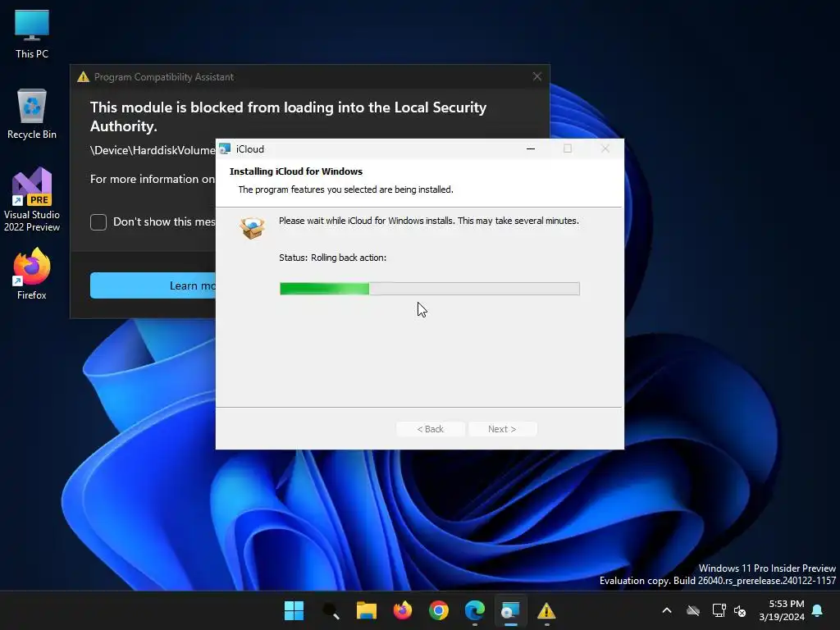
Task: Minimize the iCloud installer window
Action: [531, 149]
